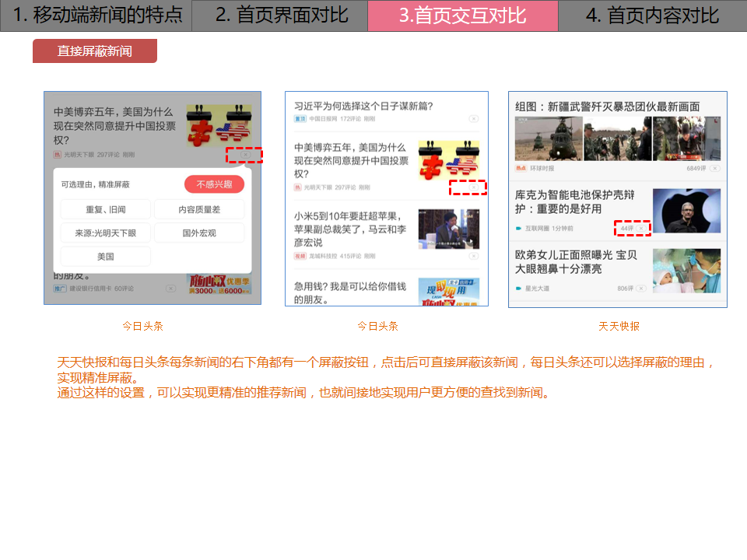
Task: Choose the '重复、旧闻' block reason
Action: (106, 209)
